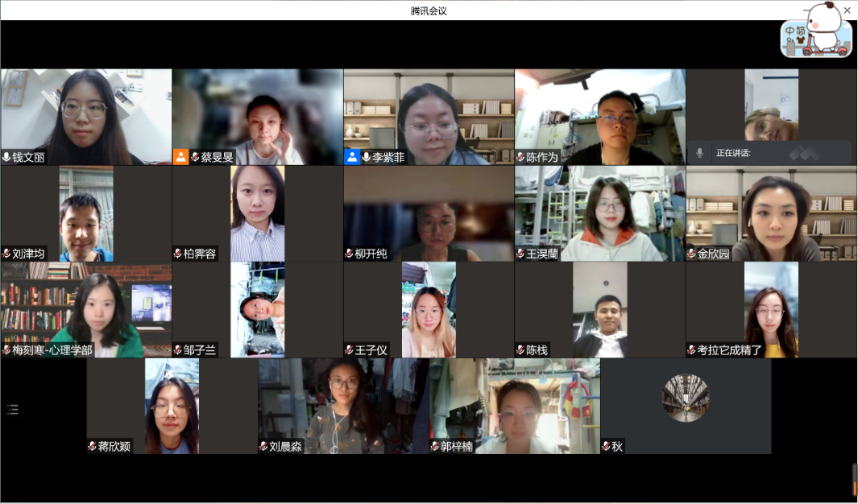Click 钱文丽's active microphone icon
The image size is (858, 504).
click(x=6, y=157)
